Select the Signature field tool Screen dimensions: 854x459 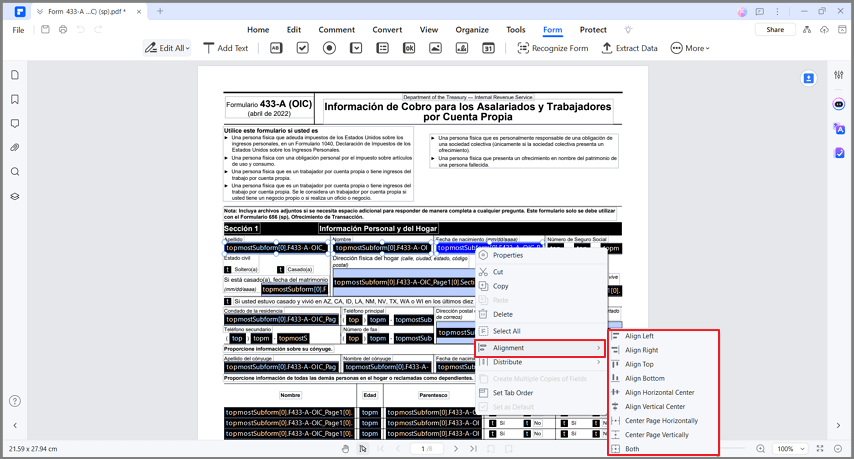click(x=462, y=48)
